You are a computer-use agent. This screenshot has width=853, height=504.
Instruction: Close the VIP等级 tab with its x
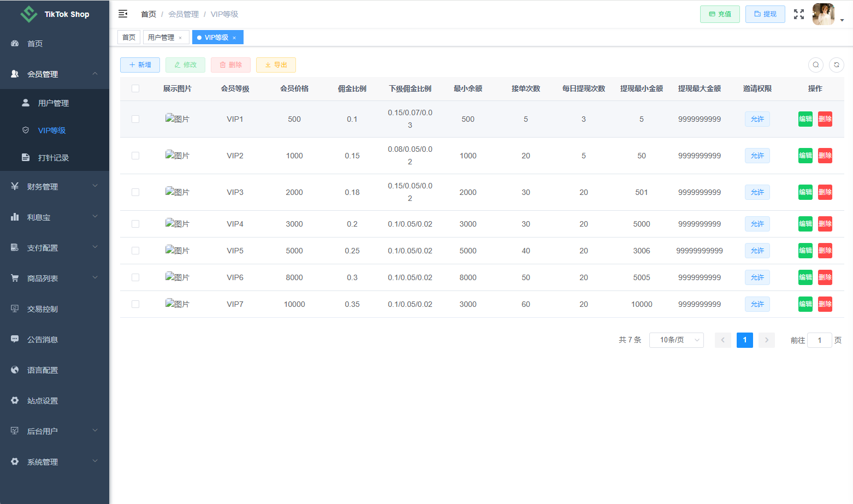234,38
